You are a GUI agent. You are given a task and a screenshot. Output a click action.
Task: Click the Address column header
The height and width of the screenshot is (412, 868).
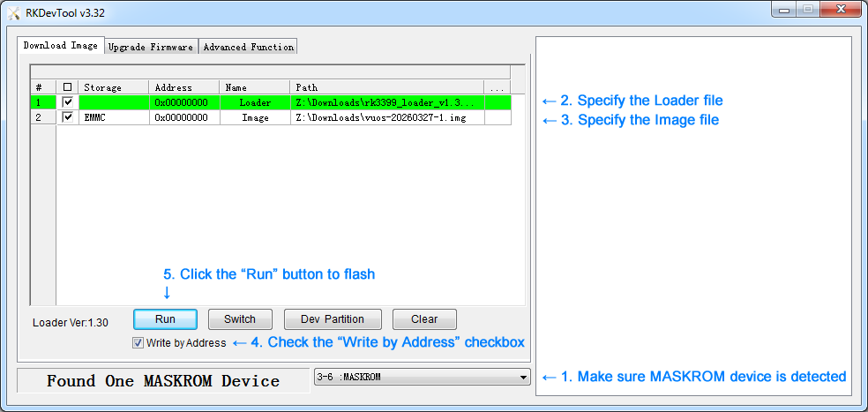183,87
